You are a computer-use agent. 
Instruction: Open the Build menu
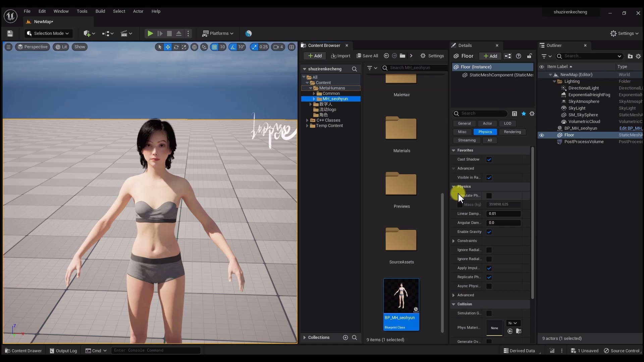point(100,11)
